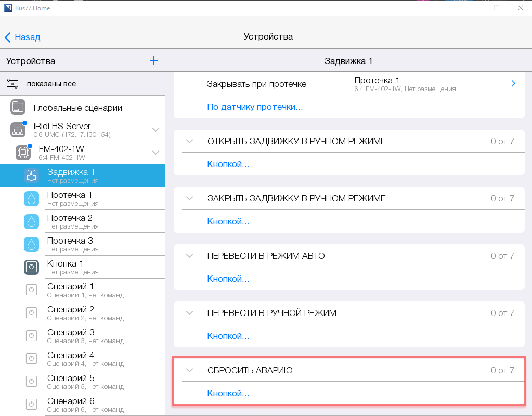
Task: Click the Кнопка 1 power button icon
Action: (32, 267)
